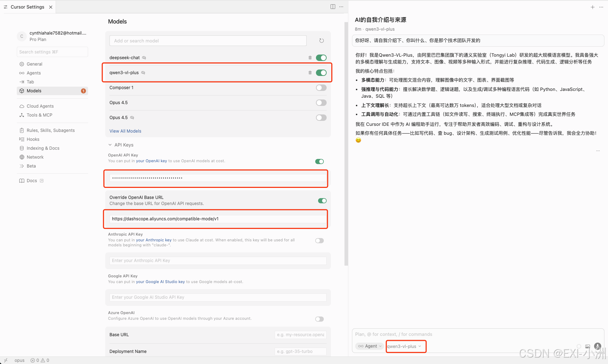
Task: Collapse the API Keys section
Action: pyautogui.click(x=121, y=145)
